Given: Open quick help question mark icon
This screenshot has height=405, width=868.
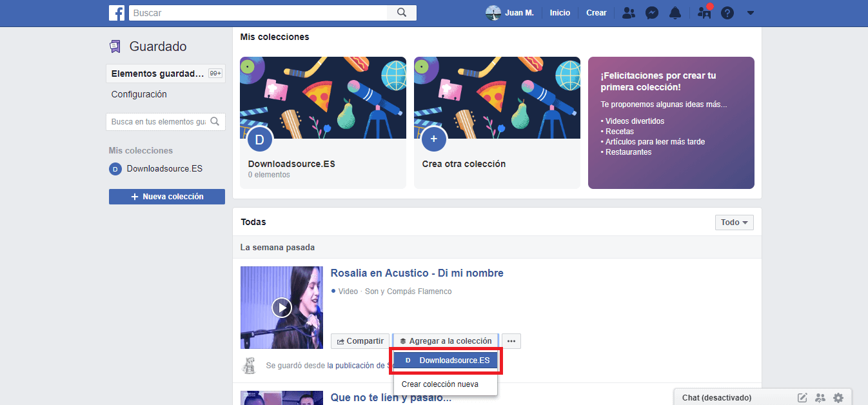Looking at the screenshot, I should [727, 13].
